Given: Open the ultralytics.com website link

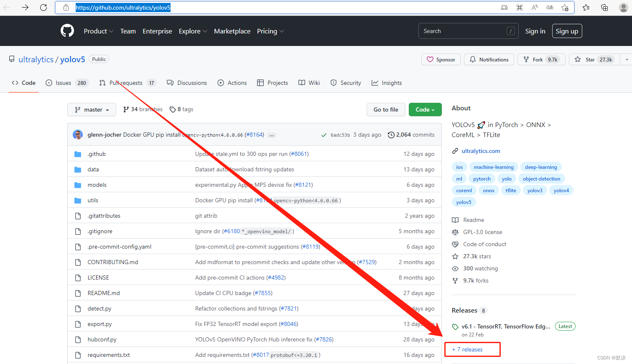Looking at the screenshot, I should tap(481, 151).
